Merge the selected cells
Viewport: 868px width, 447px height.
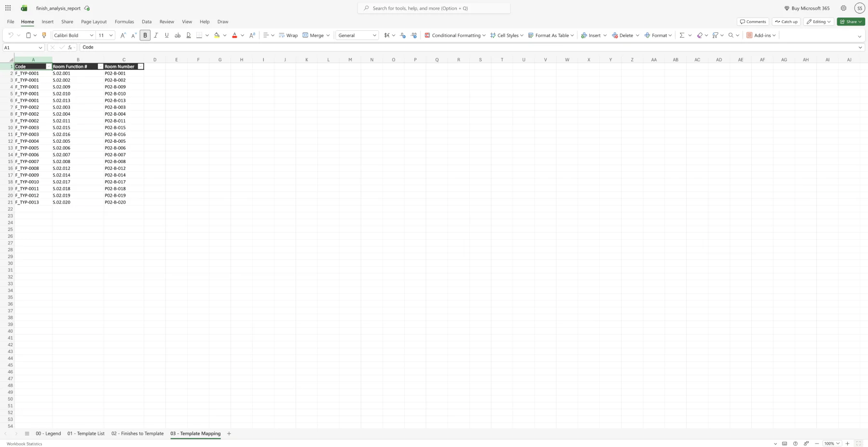pyautogui.click(x=314, y=35)
